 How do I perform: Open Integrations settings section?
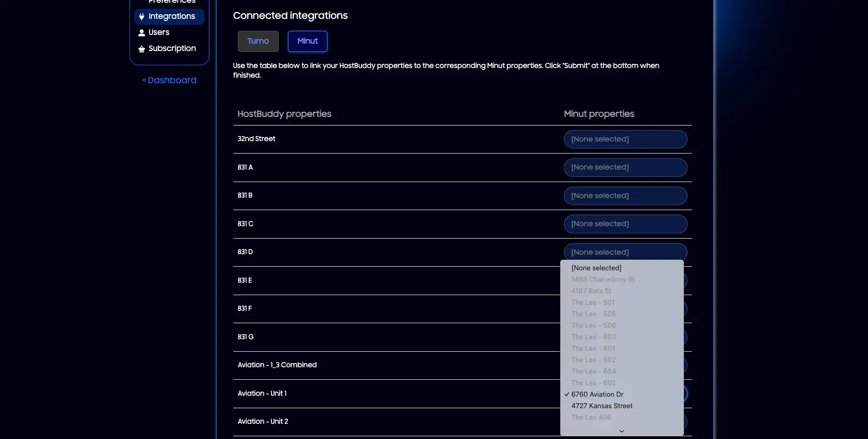click(169, 17)
